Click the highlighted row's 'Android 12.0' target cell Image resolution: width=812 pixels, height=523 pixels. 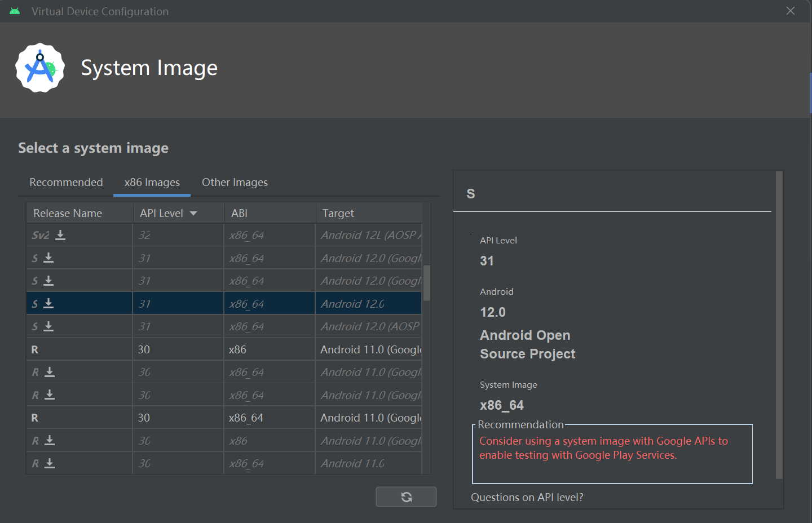pyautogui.click(x=368, y=303)
